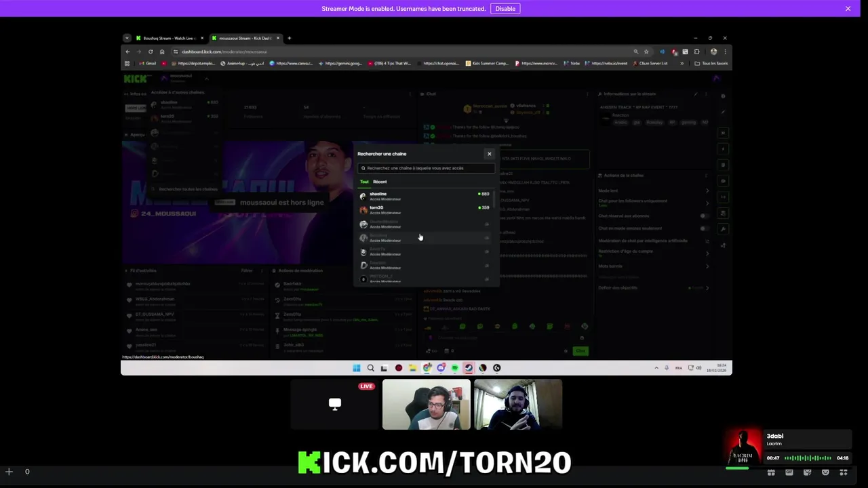Dismiss the Streamer Mode banner
Screen dimensions: 868x488
[x=848, y=9]
